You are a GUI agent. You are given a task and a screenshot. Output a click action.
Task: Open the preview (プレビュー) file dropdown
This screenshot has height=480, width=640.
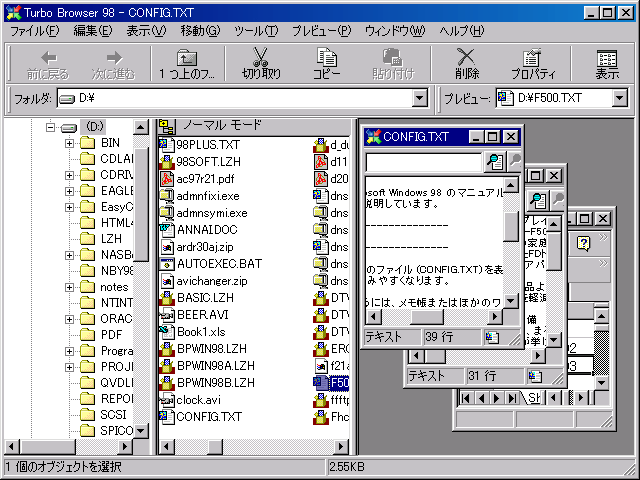(x=619, y=98)
